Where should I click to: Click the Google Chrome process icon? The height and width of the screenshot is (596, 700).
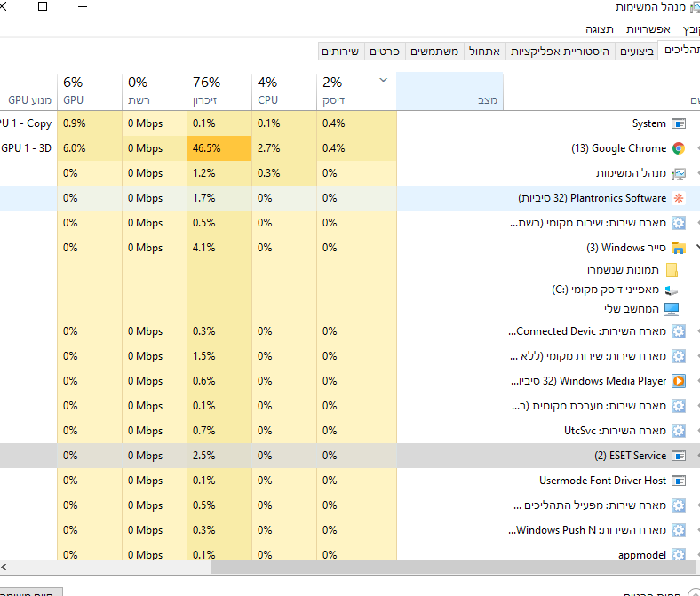[x=679, y=148]
